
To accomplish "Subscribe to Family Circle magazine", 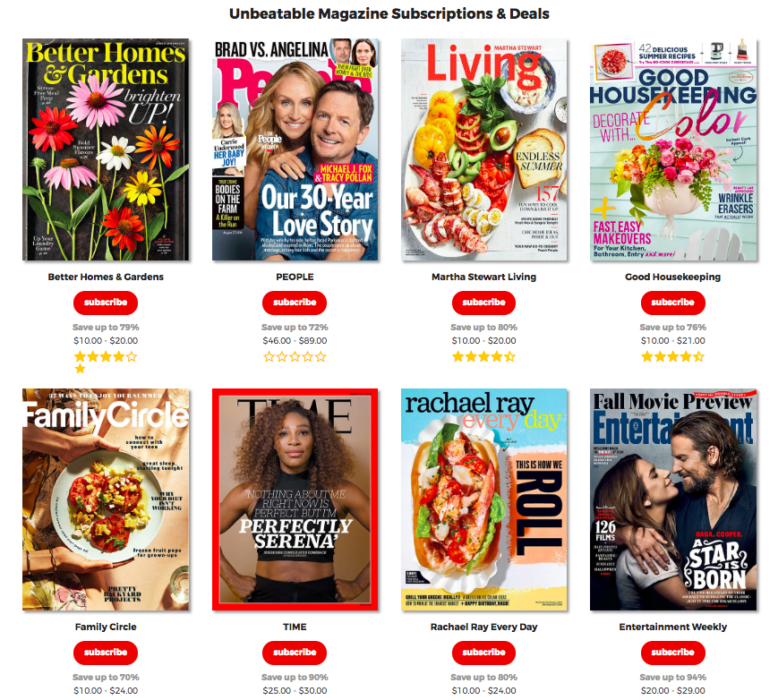I will [106, 653].
